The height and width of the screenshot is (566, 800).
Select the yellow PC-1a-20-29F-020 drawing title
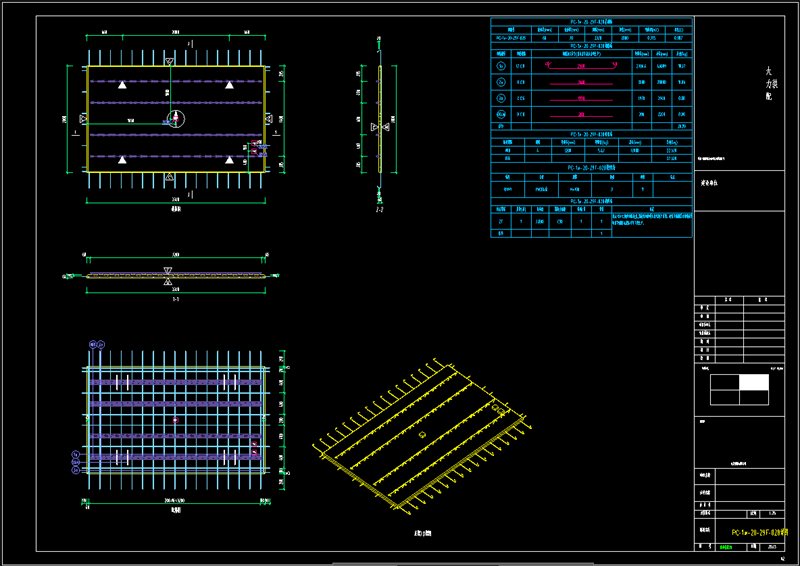[759, 532]
